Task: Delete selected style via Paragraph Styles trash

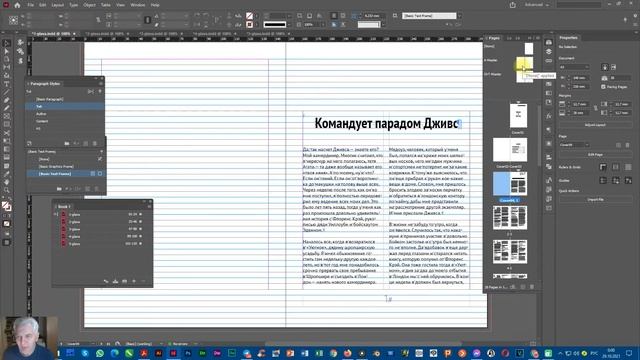Action: (95, 144)
